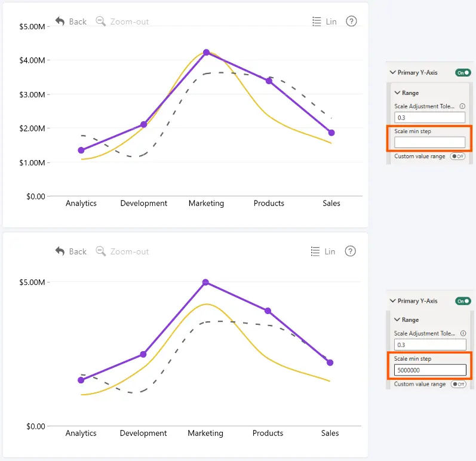Click Marketing axis label in bottom chart
Image resolution: width=476 pixels, height=461 pixels.
pos(205,433)
